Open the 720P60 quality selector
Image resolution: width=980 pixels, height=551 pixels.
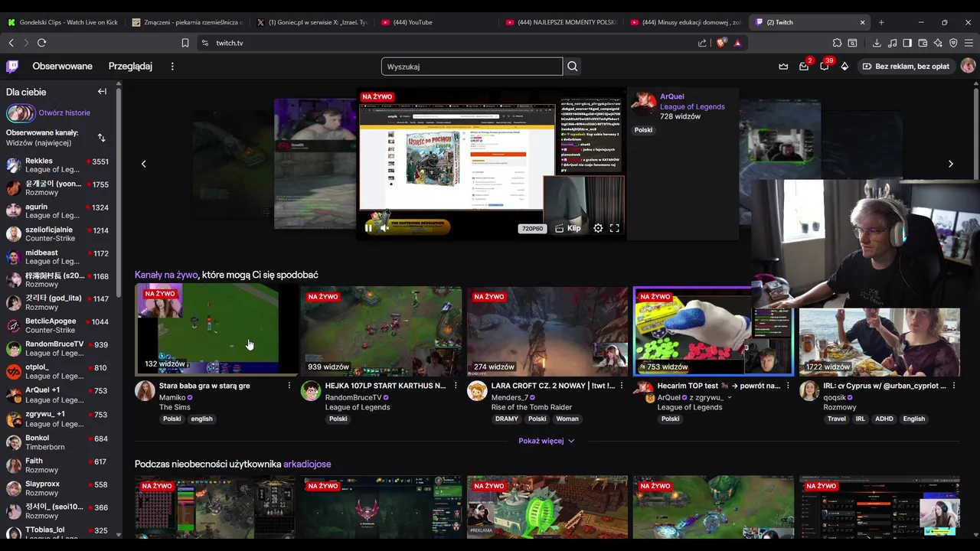pos(532,228)
